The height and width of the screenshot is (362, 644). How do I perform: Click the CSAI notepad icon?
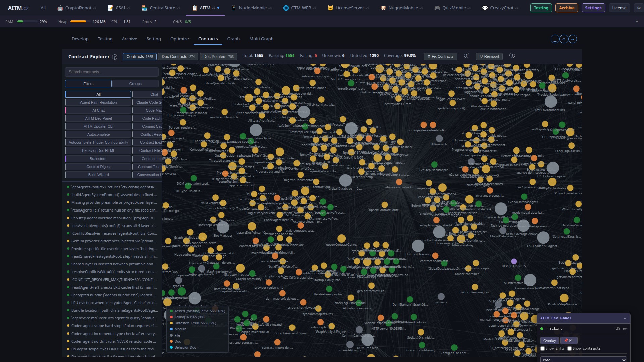pyautogui.click(x=110, y=8)
